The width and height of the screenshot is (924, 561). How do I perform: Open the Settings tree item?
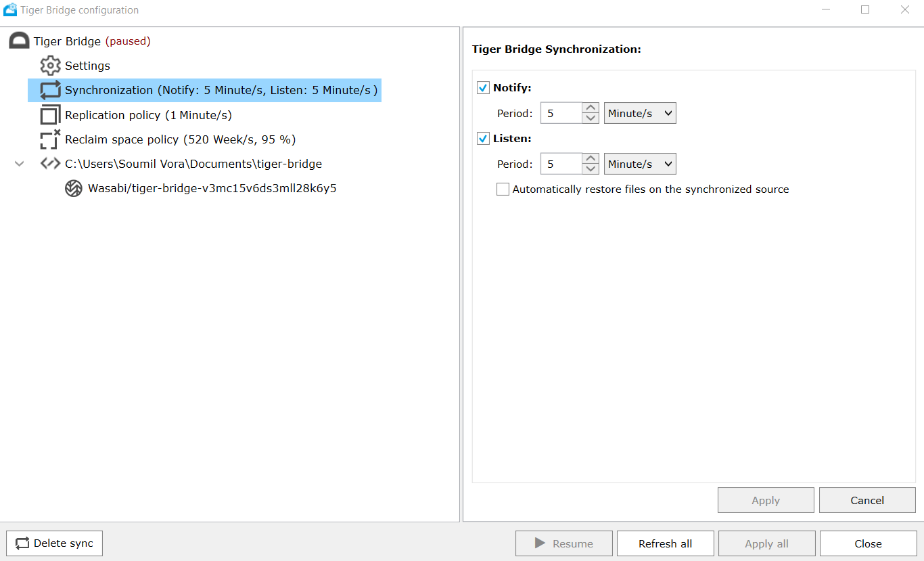click(87, 66)
